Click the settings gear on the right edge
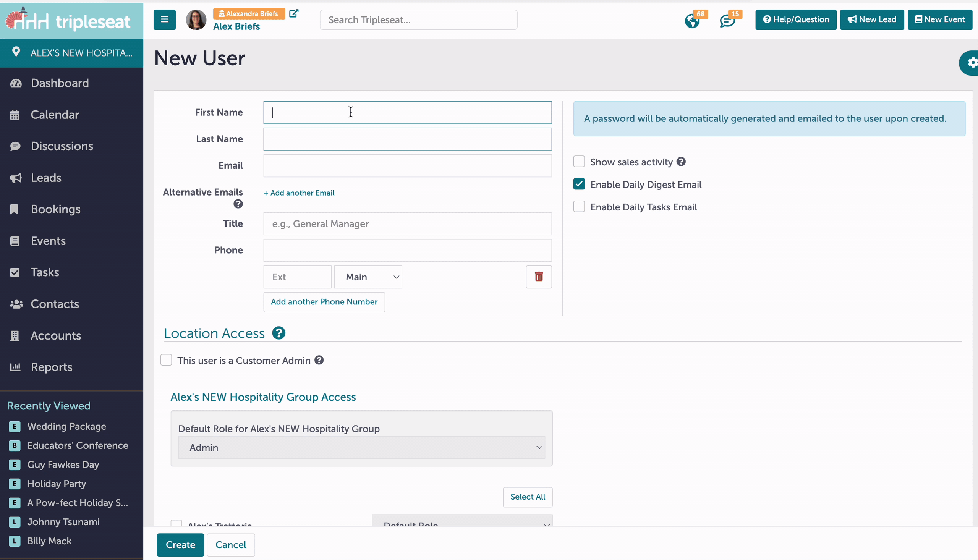This screenshot has height=560, width=978. click(972, 63)
